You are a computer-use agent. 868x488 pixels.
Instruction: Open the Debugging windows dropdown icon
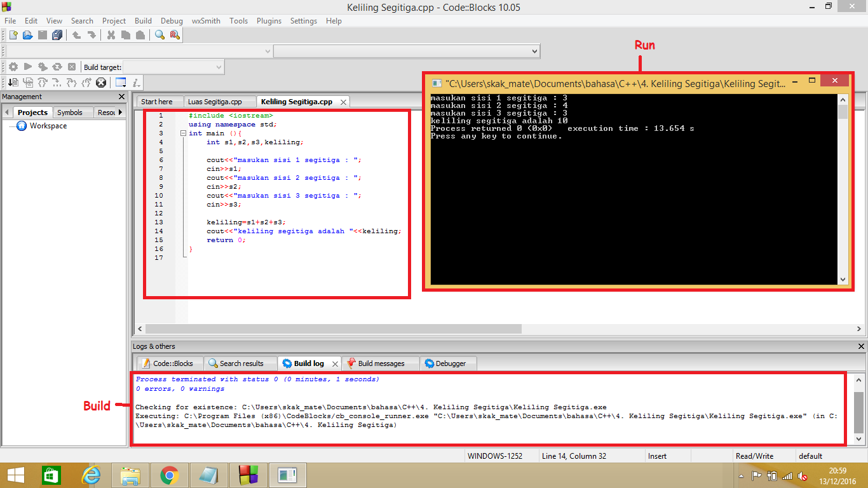120,83
